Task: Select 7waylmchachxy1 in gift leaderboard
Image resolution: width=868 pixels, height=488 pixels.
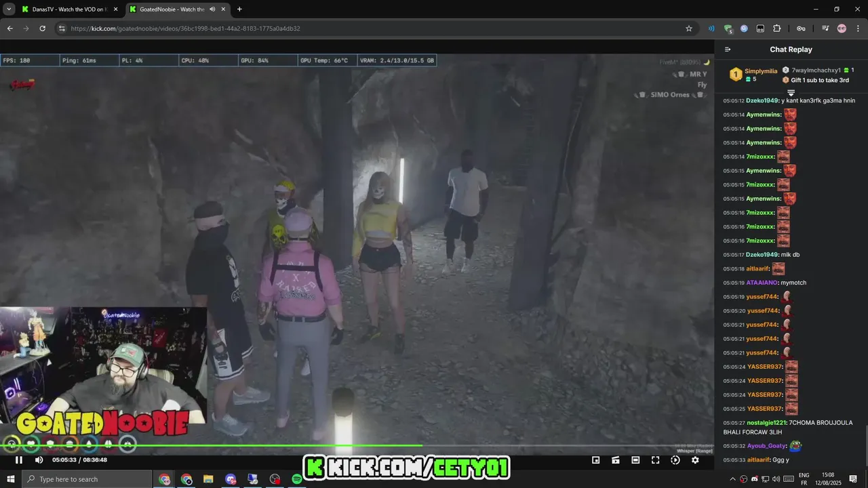Action: [816, 70]
